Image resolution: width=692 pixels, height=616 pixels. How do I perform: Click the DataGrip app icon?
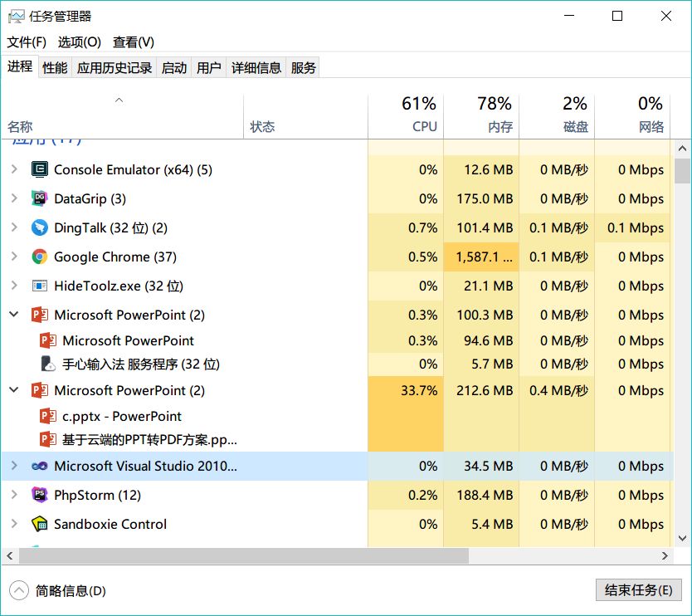[40, 198]
